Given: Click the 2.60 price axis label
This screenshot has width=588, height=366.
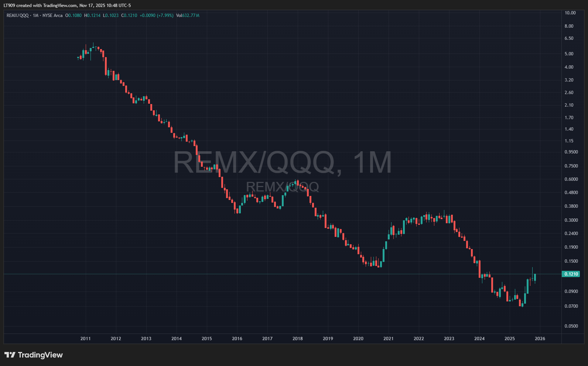Looking at the screenshot, I should 569,93.
